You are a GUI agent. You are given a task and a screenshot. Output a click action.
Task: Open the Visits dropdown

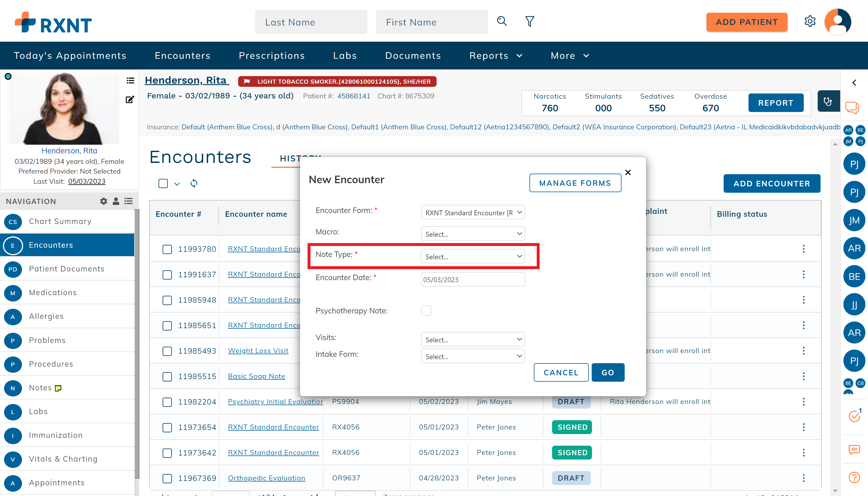tap(473, 339)
